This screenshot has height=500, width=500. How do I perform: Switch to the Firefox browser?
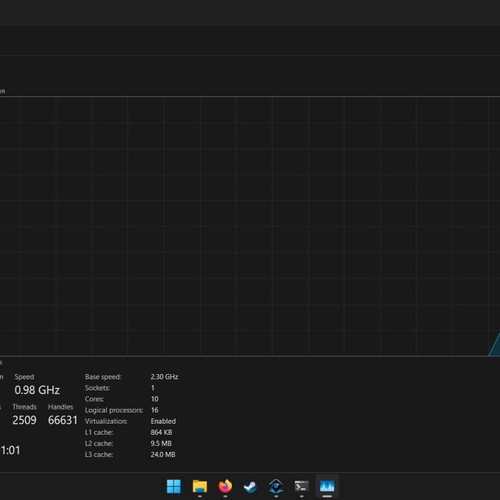pyautogui.click(x=225, y=486)
